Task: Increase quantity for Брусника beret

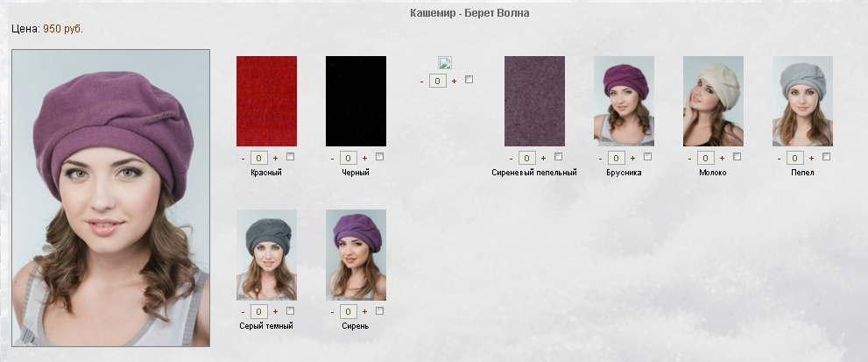Action: pos(632,158)
